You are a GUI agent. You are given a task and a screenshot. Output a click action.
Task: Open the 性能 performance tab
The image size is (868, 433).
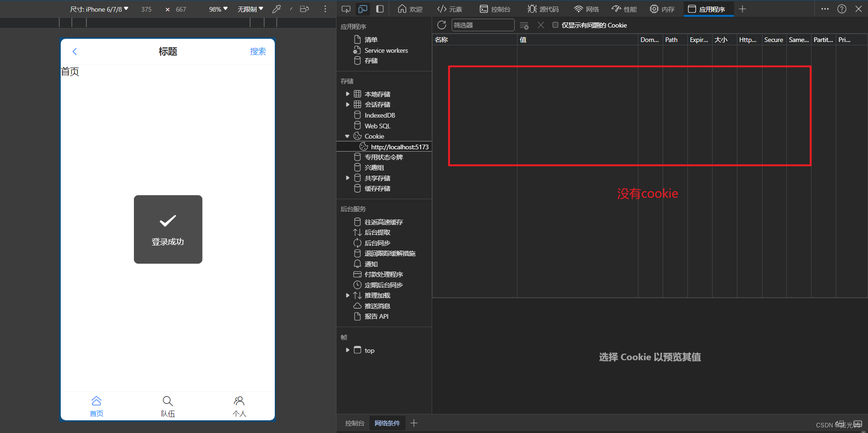[624, 9]
